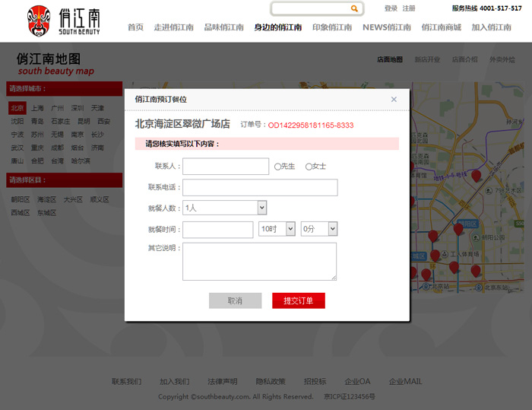This screenshot has height=410, width=532.
Task: Click the 其它说明 text area
Action: pyautogui.click(x=260, y=261)
